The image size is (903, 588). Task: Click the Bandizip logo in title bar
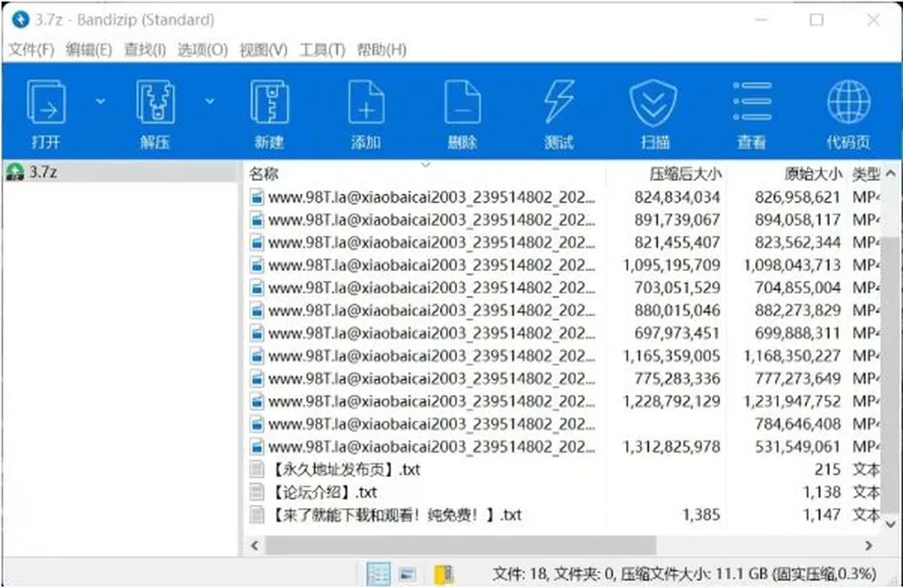click(x=20, y=20)
